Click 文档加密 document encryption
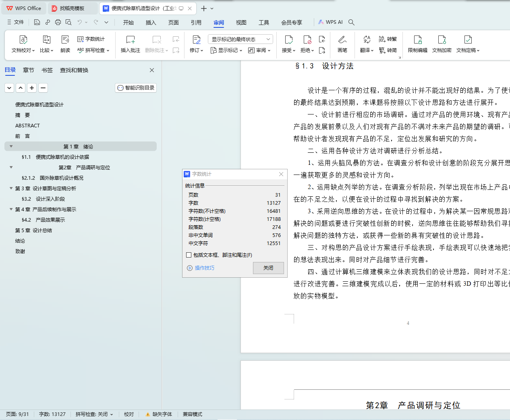 pyautogui.click(x=442, y=44)
